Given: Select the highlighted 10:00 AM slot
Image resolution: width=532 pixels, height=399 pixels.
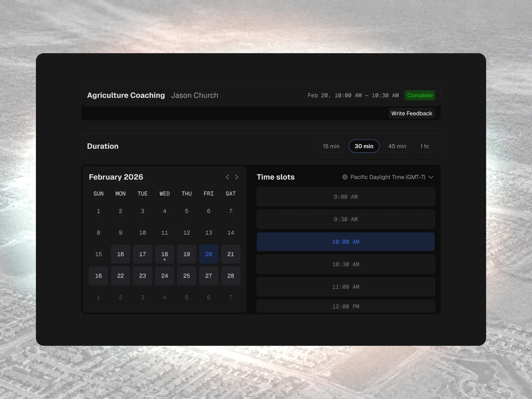Looking at the screenshot, I should point(346,242).
